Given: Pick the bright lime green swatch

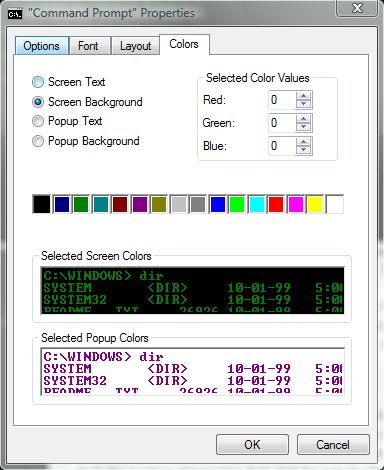Looking at the screenshot, I should tap(237, 204).
